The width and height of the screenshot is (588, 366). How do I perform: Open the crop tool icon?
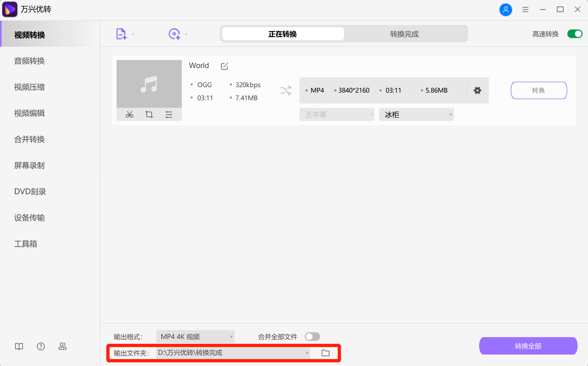149,114
